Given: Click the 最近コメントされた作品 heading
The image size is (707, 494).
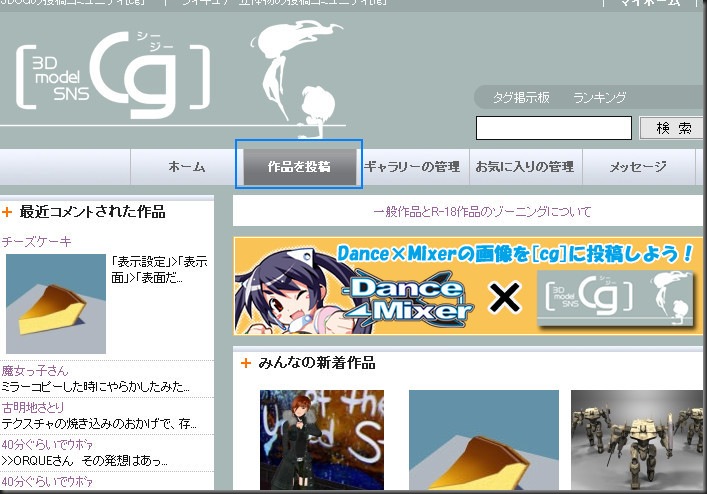Looking at the screenshot, I should click(92, 211).
